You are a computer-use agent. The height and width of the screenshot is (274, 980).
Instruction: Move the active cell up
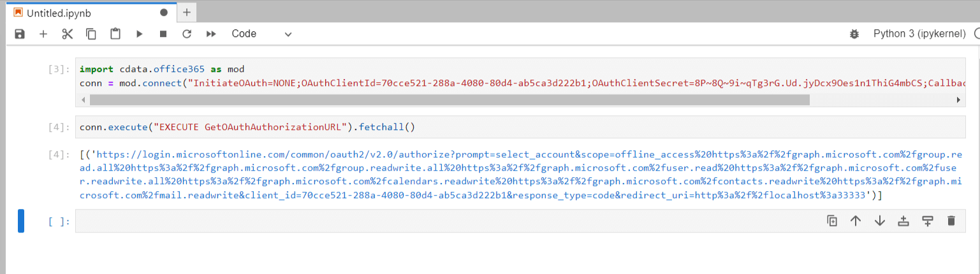pos(856,221)
